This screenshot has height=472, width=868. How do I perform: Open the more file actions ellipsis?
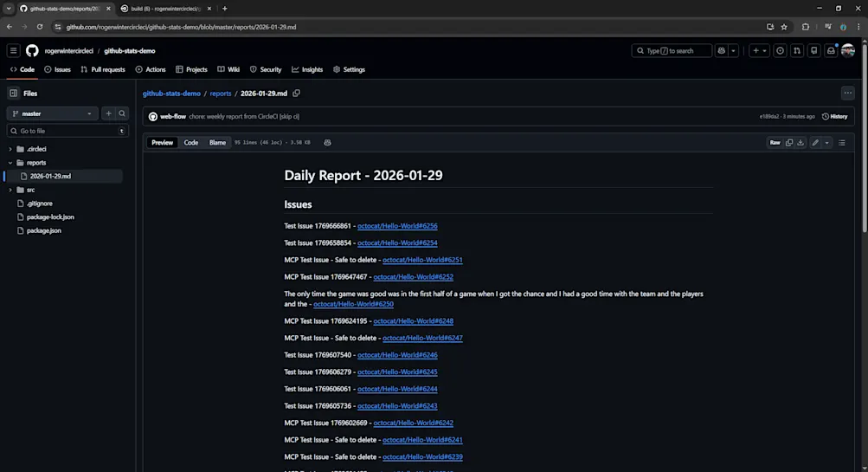point(847,93)
